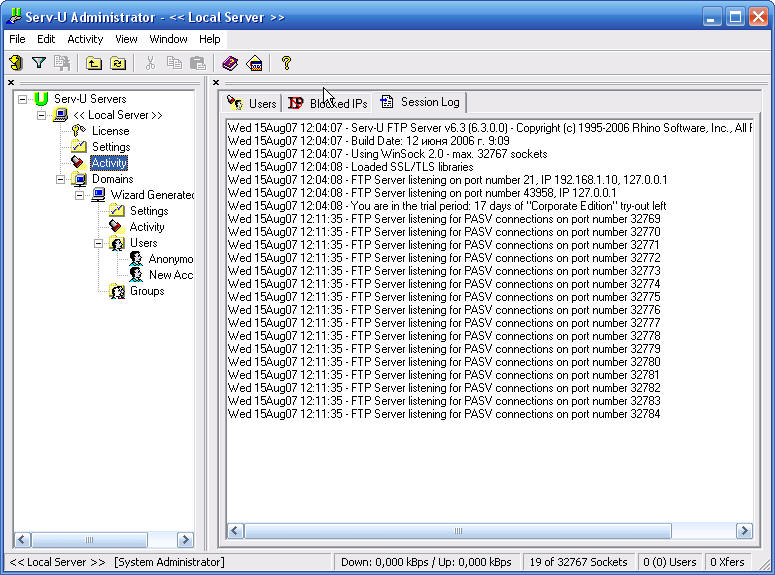This screenshot has width=775, height=575.
Task: Collapse the Local Server tree node
Action: point(42,116)
